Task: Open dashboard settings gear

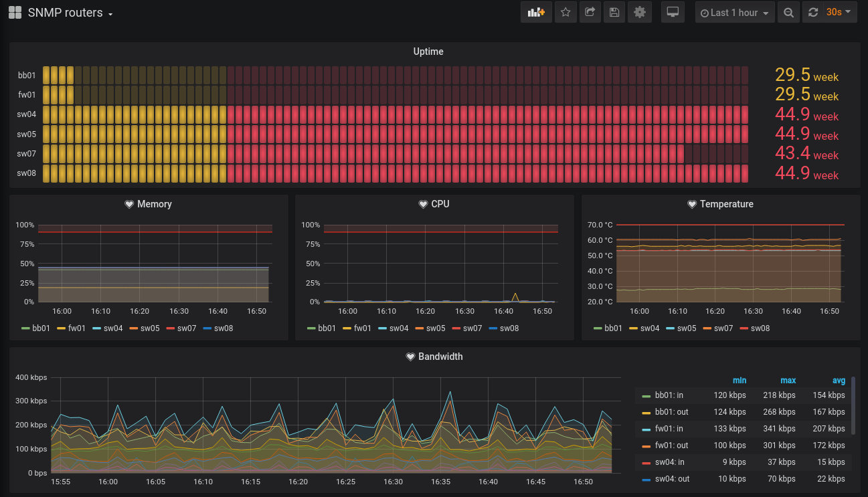Action: click(x=639, y=12)
